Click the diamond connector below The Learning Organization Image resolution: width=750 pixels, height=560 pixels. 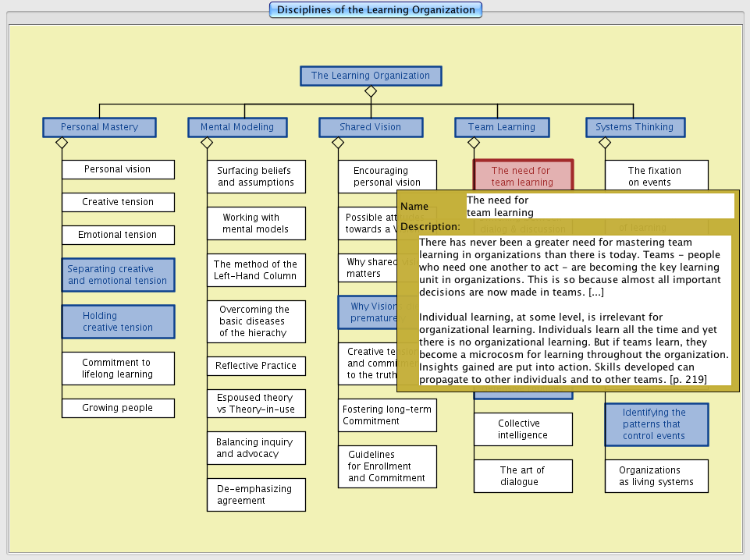[x=371, y=91]
